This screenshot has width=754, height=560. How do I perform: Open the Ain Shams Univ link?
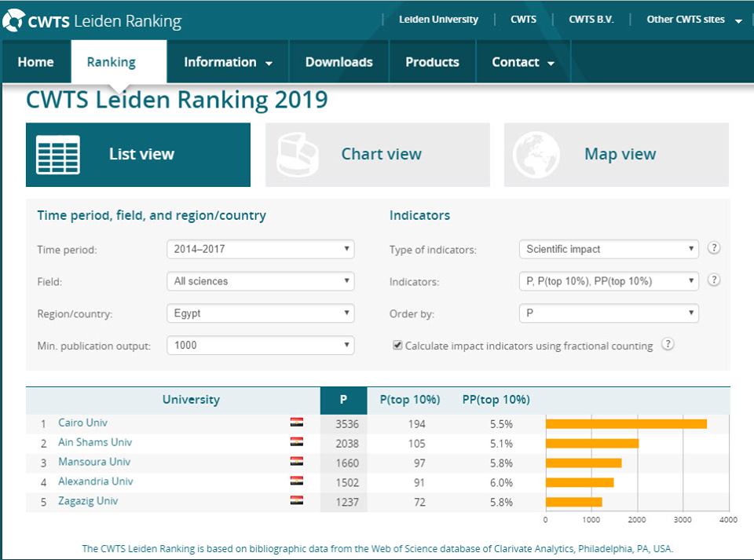[x=95, y=442]
